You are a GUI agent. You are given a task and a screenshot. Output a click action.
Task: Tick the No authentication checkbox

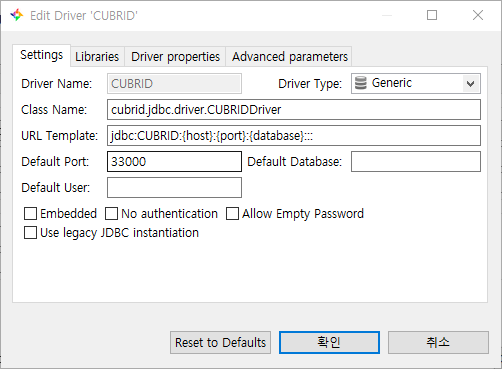click(x=111, y=214)
